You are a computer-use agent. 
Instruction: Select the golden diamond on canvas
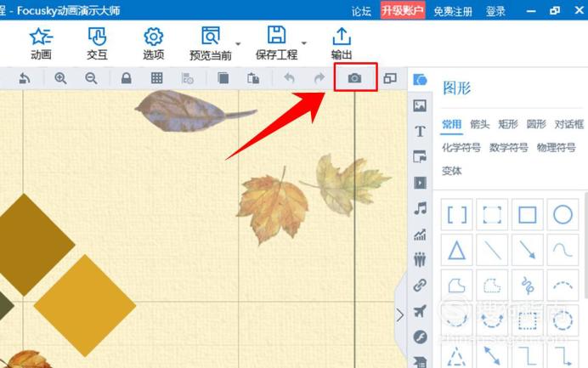pyautogui.click(x=85, y=306)
